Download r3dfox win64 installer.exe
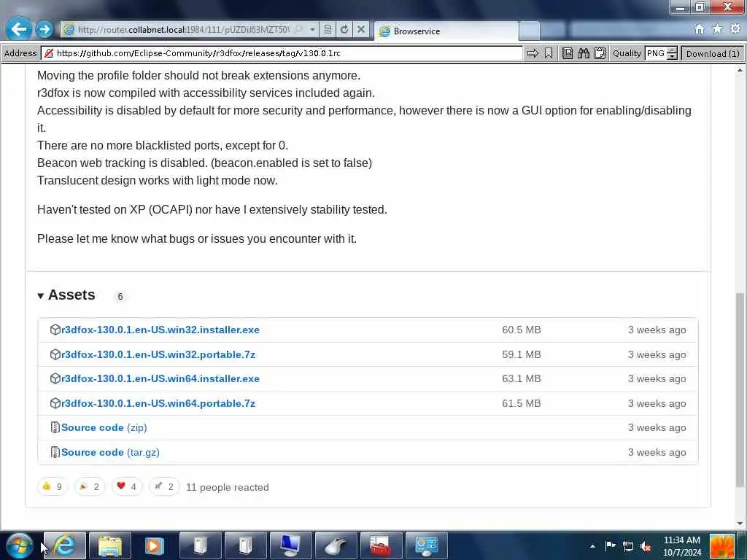The width and height of the screenshot is (747, 560). (x=160, y=378)
